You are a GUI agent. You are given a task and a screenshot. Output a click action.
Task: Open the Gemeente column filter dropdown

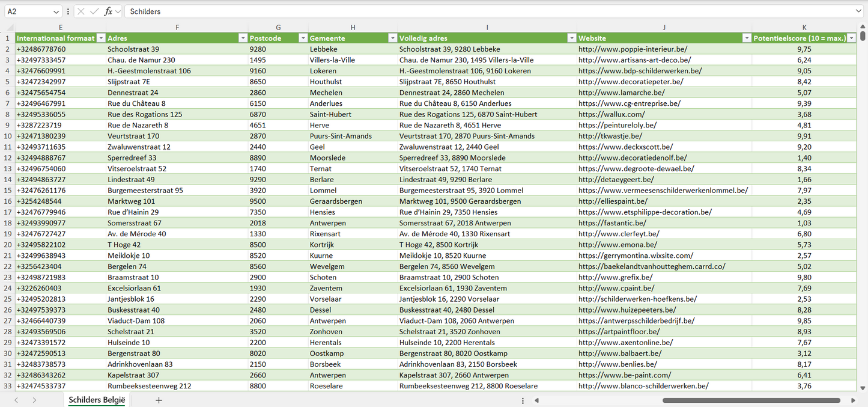(x=392, y=38)
